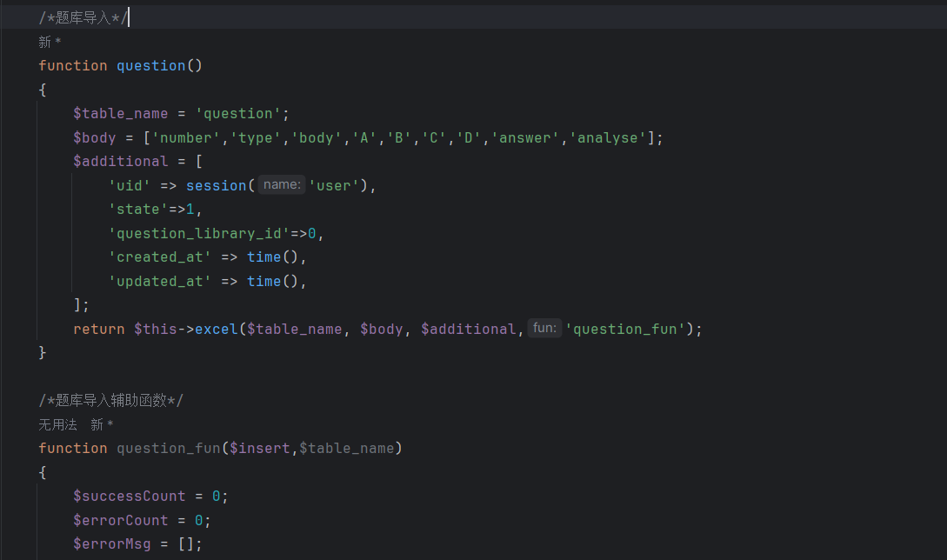
Task: Click the "新 *" hint beside "无用法"
Action: pos(102,424)
